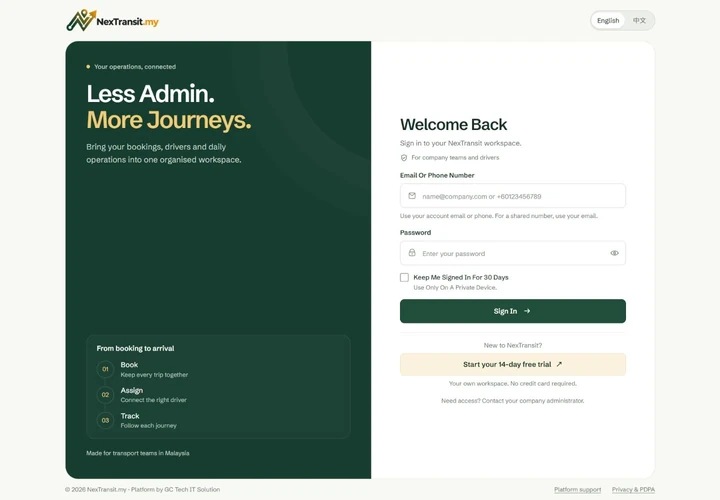720x500 pixels.
Task: Click the 'Welcome Back' heading
Action: pyautogui.click(x=454, y=124)
